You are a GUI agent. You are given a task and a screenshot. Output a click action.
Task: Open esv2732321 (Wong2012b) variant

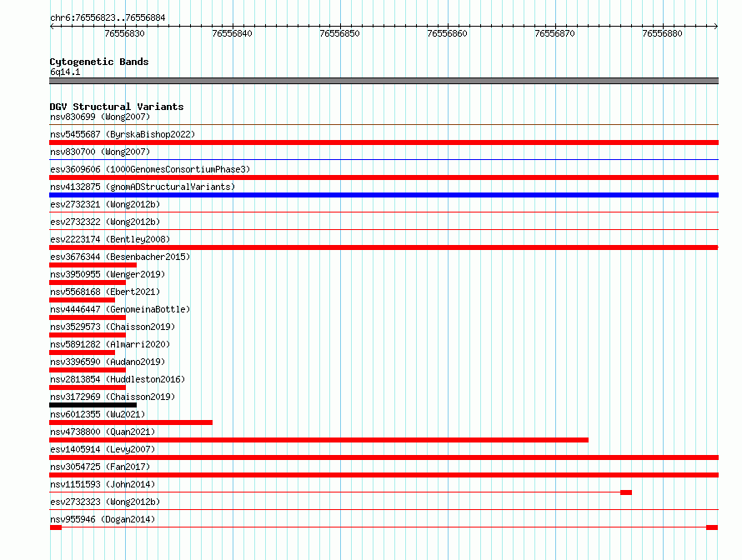(105, 204)
